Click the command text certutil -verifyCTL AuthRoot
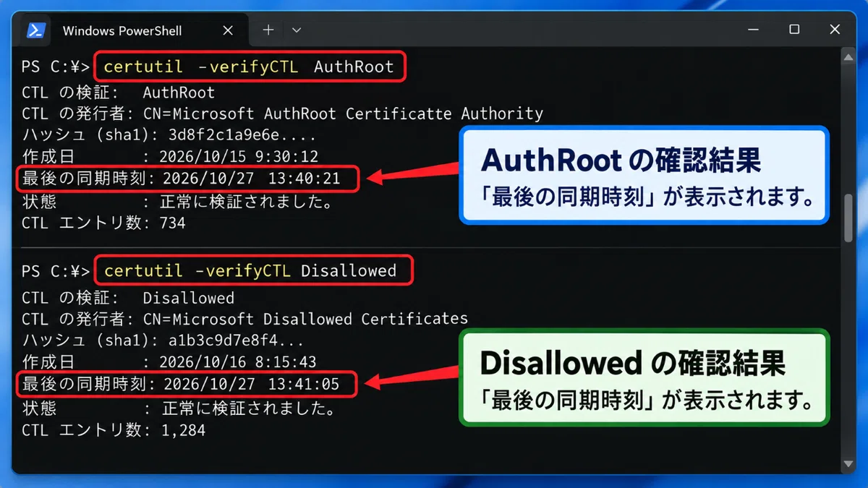 pyautogui.click(x=249, y=67)
